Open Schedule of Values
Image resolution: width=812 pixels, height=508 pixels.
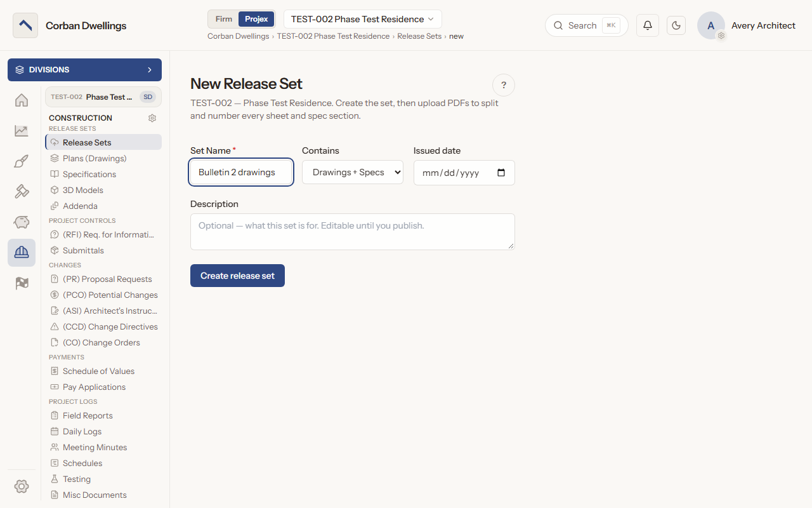103,371
